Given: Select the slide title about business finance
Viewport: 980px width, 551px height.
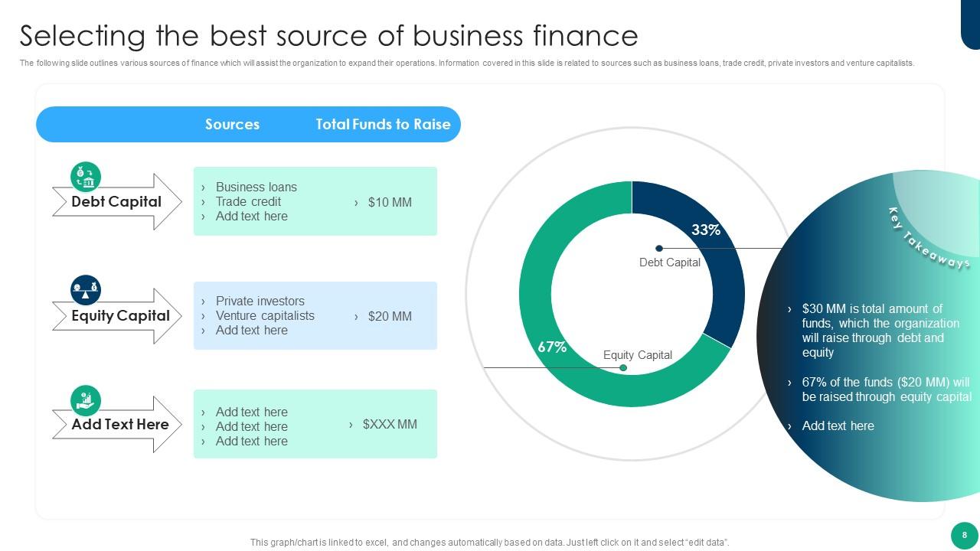Looking at the screenshot, I should click(x=328, y=36).
